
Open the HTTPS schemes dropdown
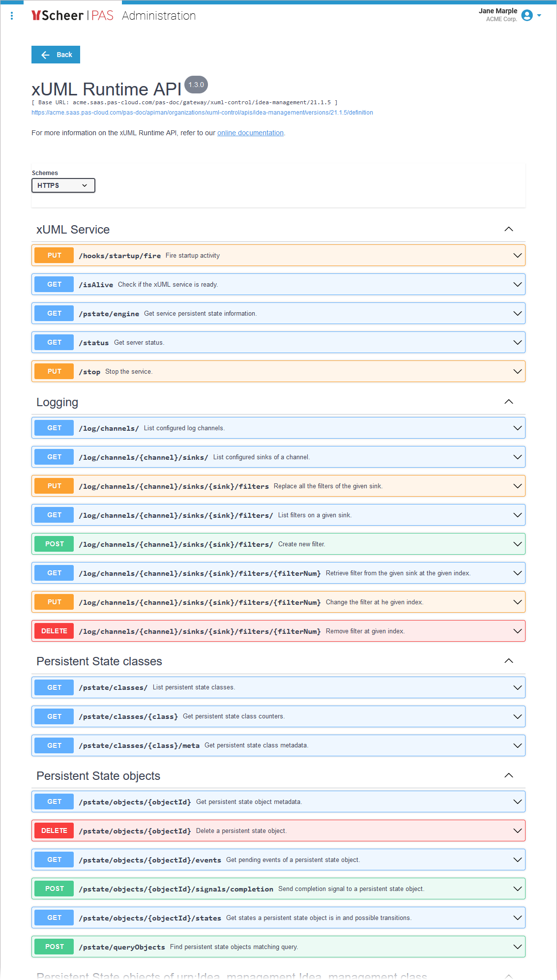pos(63,185)
